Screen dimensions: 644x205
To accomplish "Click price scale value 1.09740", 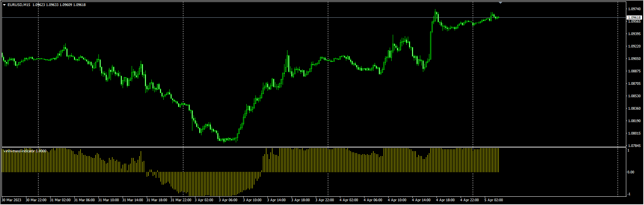I will pyautogui.click(x=635, y=9).
